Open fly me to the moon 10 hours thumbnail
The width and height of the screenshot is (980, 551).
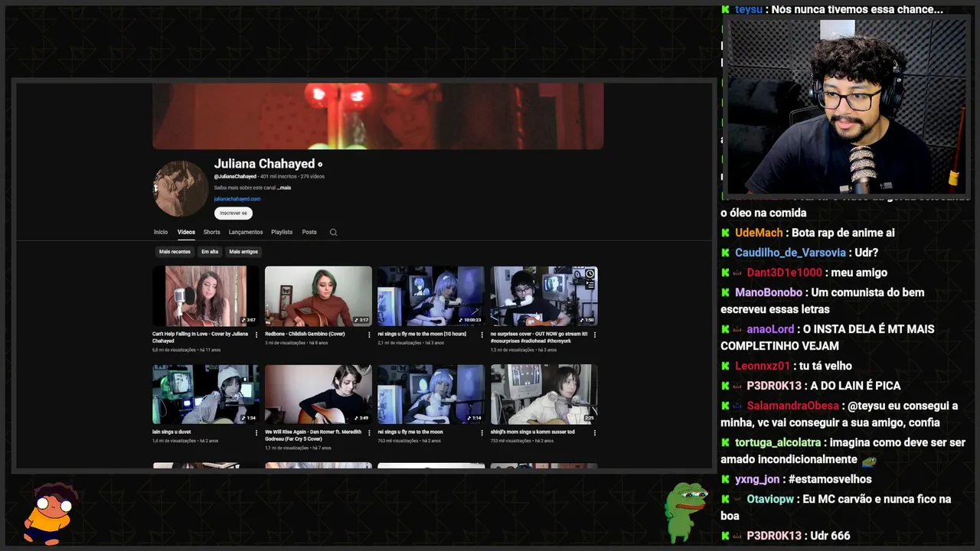click(431, 296)
